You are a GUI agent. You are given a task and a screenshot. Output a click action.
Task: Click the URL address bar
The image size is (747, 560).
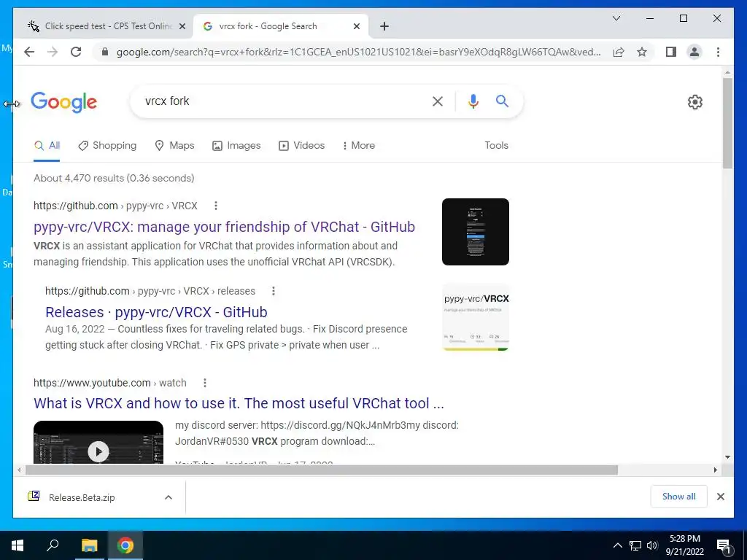point(358,52)
